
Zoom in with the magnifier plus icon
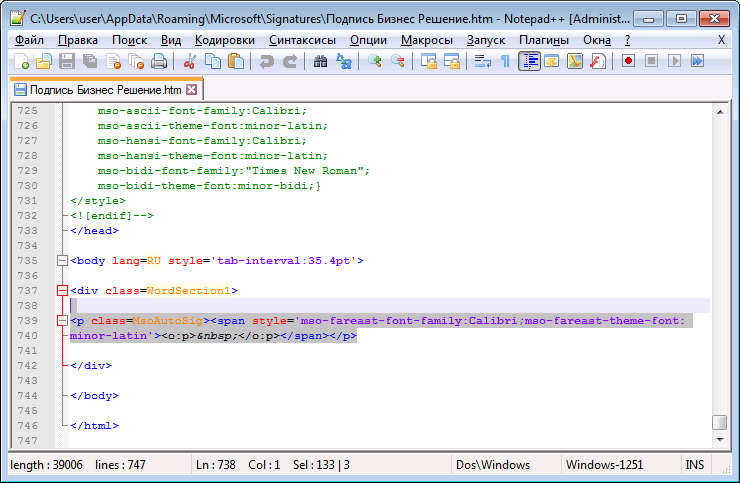pyautogui.click(x=375, y=61)
